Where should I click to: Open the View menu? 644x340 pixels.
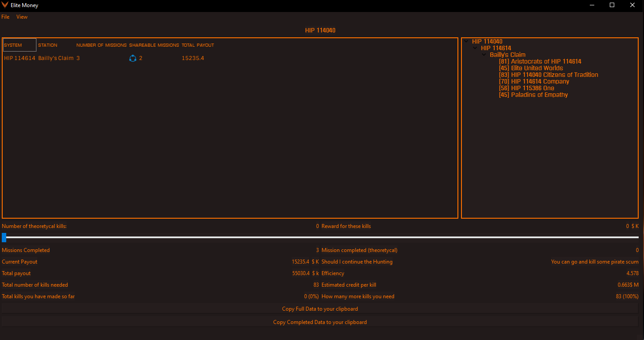click(x=22, y=17)
